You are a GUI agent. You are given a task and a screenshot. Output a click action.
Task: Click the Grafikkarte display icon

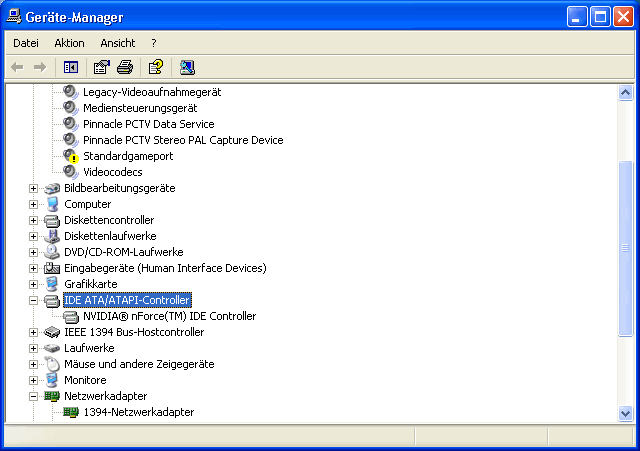pos(52,284)
